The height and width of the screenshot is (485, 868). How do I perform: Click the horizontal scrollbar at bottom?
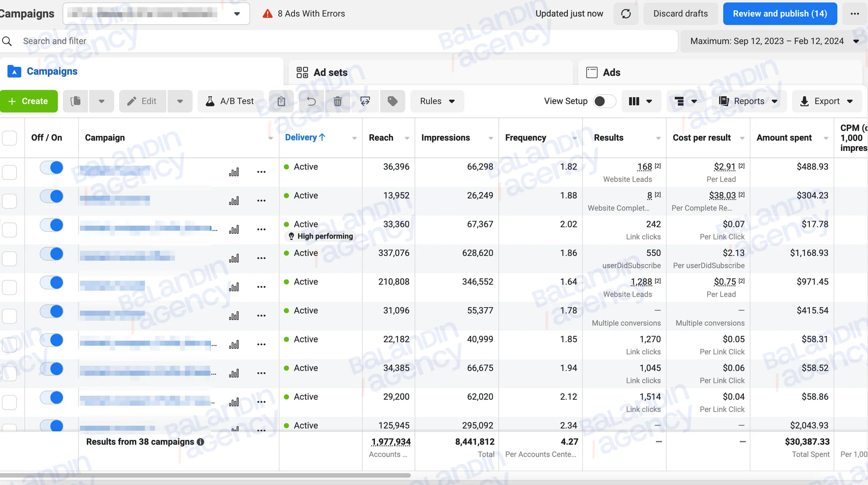[x=205, y=475]
